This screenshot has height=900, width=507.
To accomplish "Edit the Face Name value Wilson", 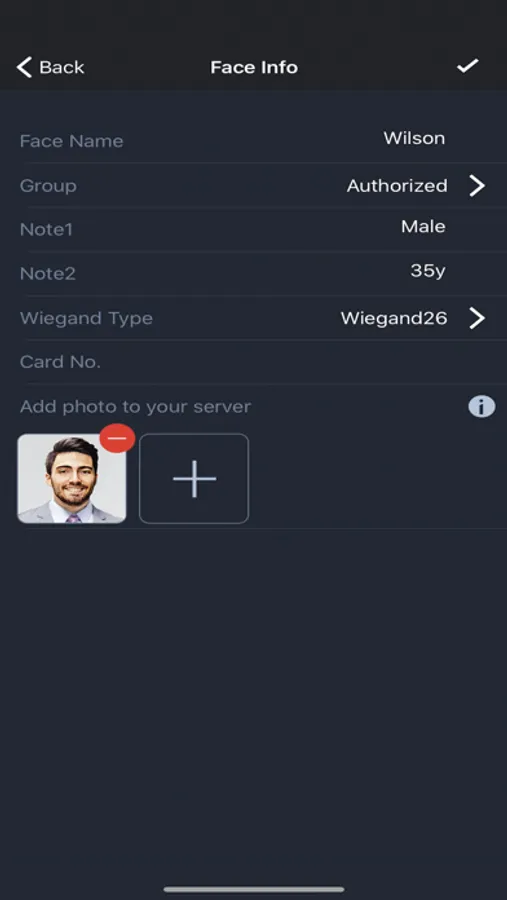I will [414, 138].
